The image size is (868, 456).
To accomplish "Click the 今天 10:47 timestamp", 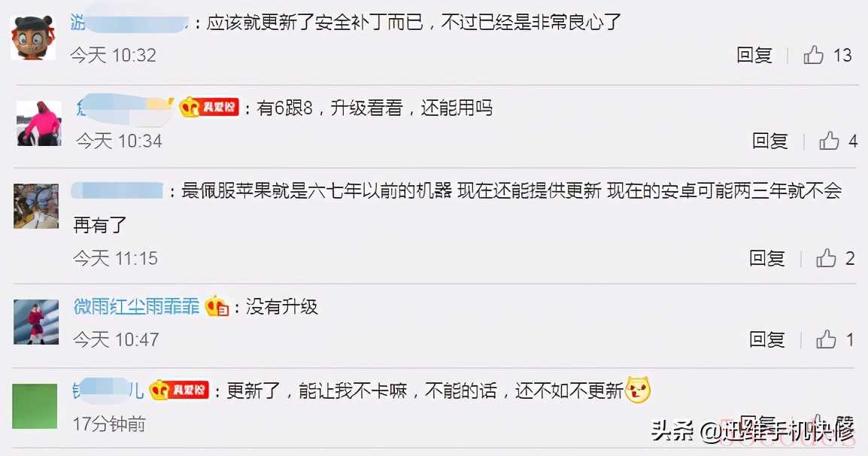I will 116,339.
